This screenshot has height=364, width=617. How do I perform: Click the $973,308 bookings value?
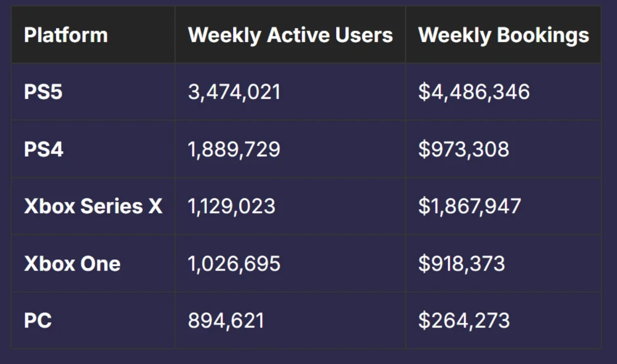coord(464,150)
